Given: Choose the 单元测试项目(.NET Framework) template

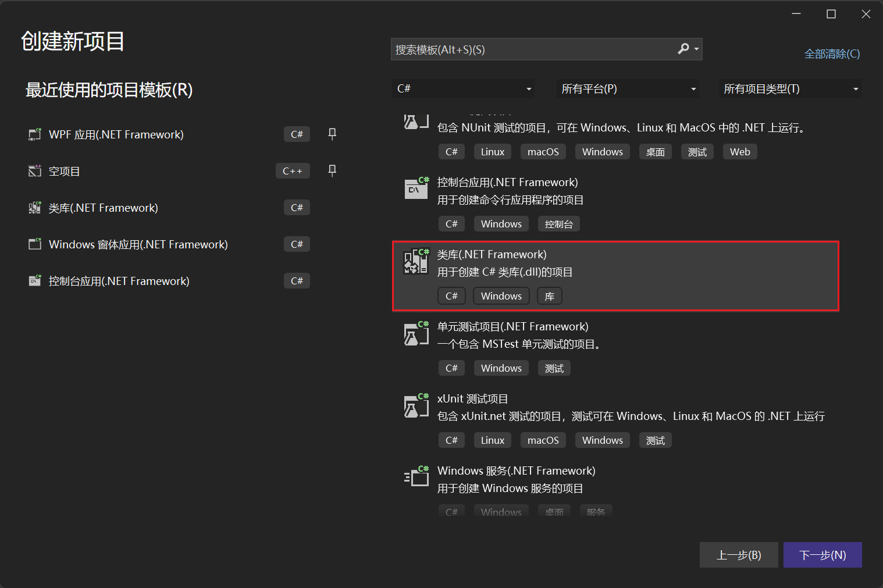Looking at the screenshot, I should [513, 326].
